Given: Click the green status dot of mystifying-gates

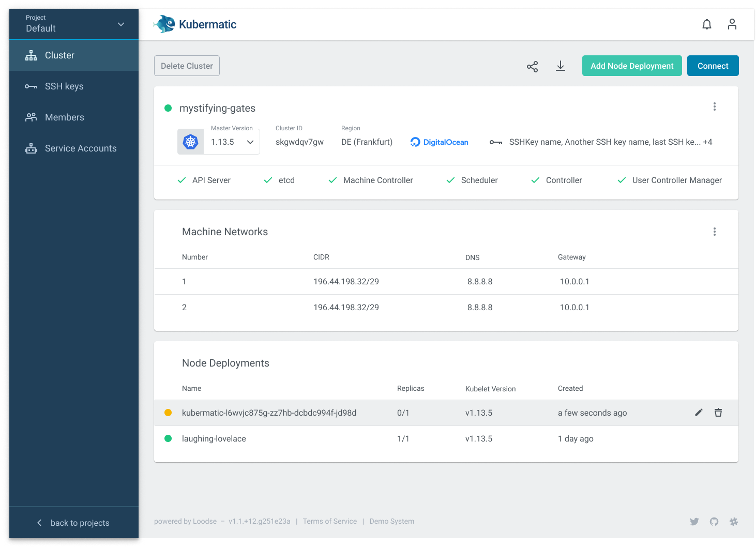Looking at the screenshot, I should (x=168, y=108).
